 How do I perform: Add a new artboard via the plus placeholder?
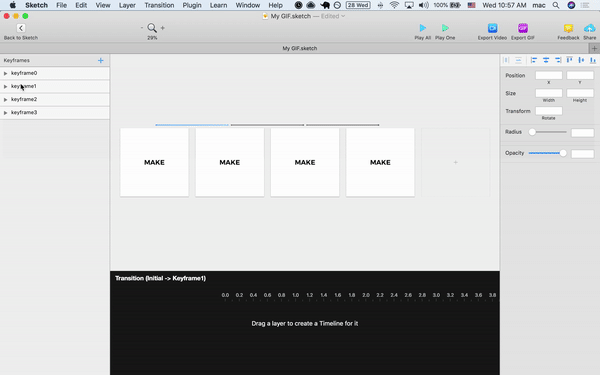pos(455,162)
